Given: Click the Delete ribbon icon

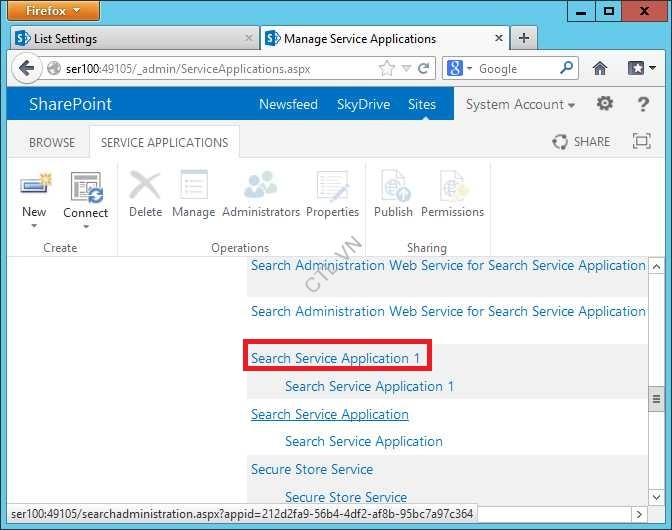Looking at the screenshot, I should pyautogui.click(x=145, y=187).
